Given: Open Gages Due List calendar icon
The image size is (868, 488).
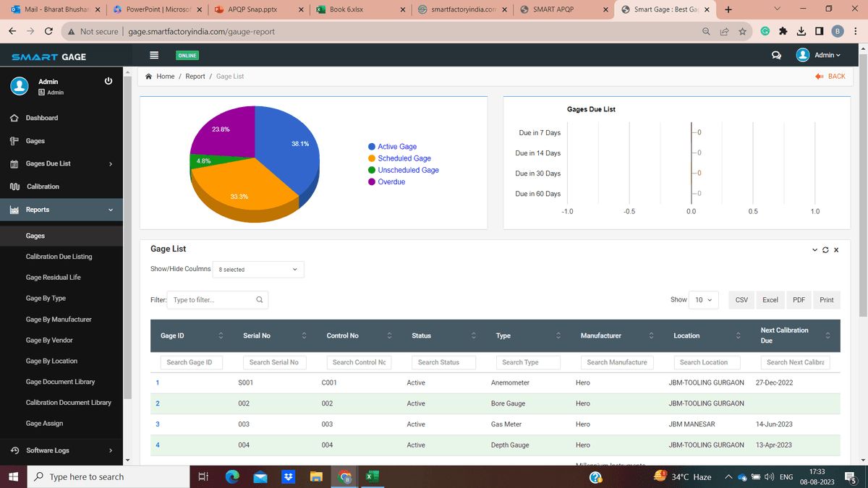Looking at the screenshot, I should pos(13,163).
